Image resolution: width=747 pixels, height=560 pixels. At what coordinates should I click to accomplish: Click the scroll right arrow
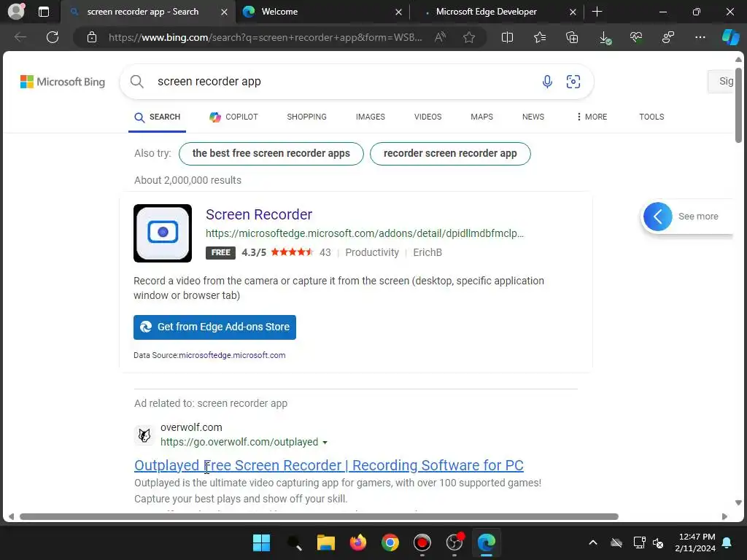tap(724, 517)
